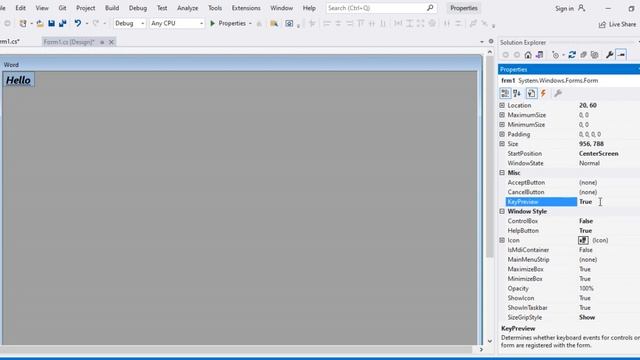Click the New Project toolbar icon
This screenshot has height=360, width=640.
[x=23, y=24]
